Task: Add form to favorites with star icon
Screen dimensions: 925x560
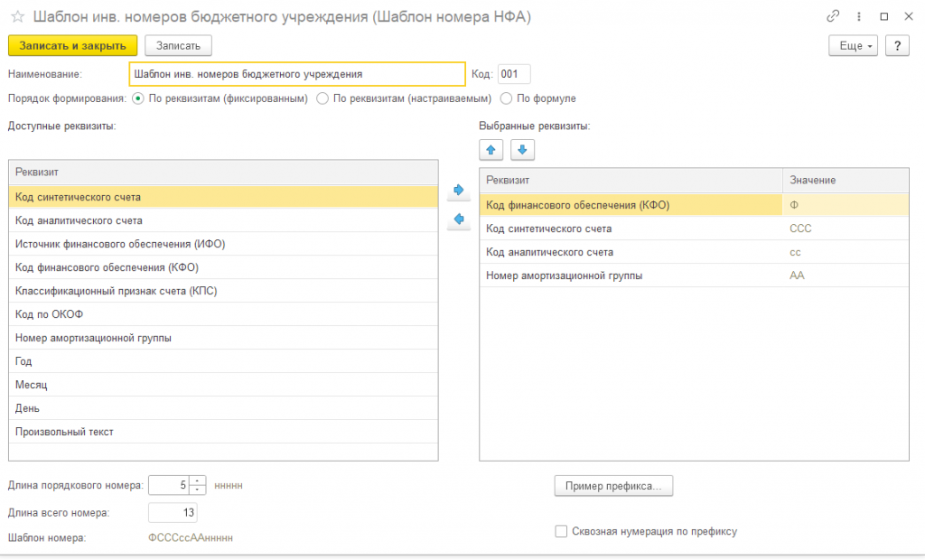Action: click(18, 16)
